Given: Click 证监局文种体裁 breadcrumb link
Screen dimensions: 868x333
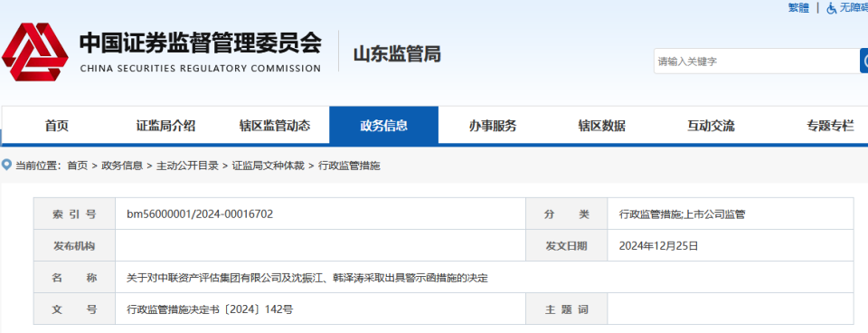Looking at the screenshot, I should (x=268, y=165).
